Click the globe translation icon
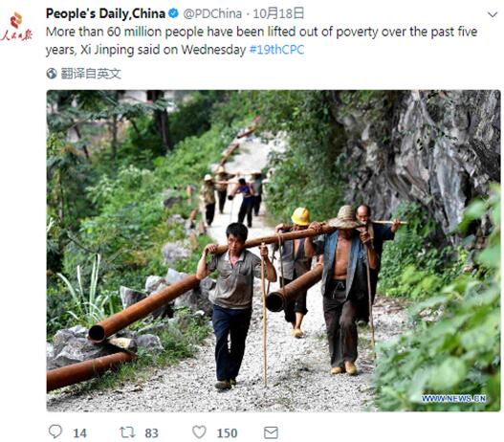 point(52,74)
